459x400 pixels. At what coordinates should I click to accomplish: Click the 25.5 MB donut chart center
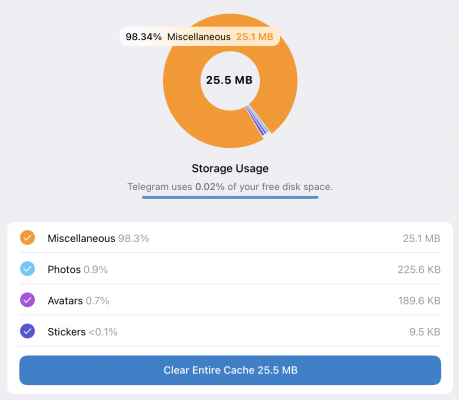point(229,80)
